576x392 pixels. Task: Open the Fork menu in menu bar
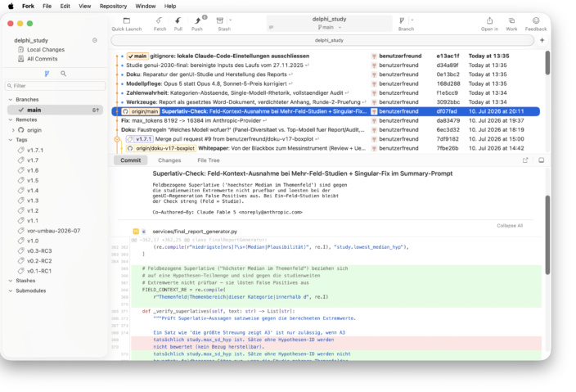coord(28,7)
